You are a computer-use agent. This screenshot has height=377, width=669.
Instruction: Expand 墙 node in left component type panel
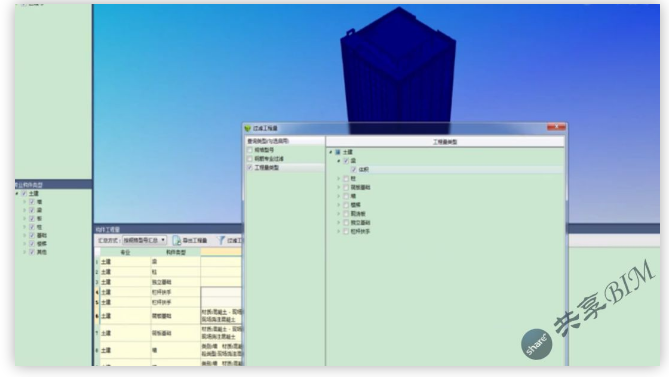point(25,202)
